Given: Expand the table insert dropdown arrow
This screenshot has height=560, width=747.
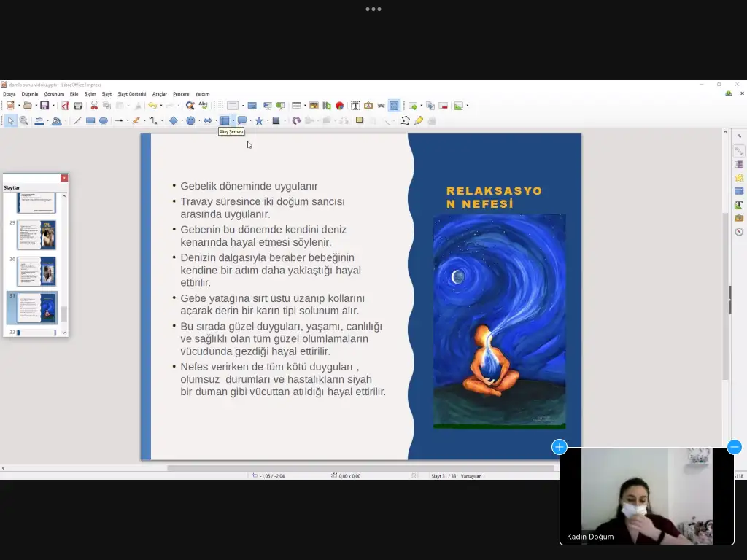Looking at the screenshot, I should click(x=305, y=106).
